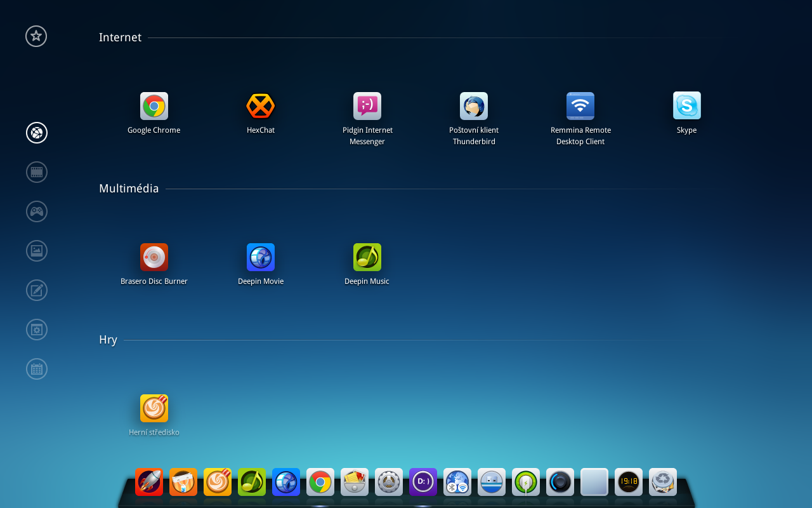The width and height of the screenshot is (812, 508).
Task: Switch to the Multimedia category in the sidebar
Action: [36, 172]
